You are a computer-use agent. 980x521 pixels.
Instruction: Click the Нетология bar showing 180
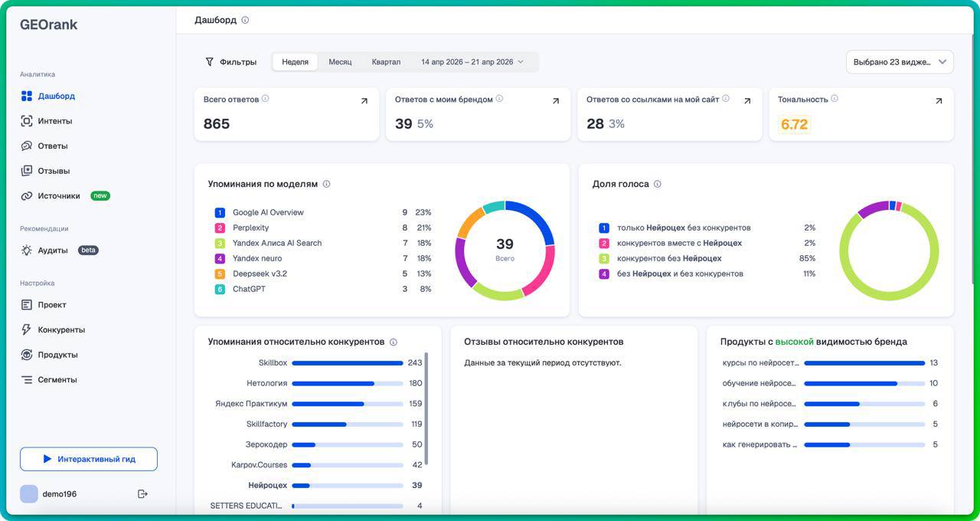tap(348, 383)
